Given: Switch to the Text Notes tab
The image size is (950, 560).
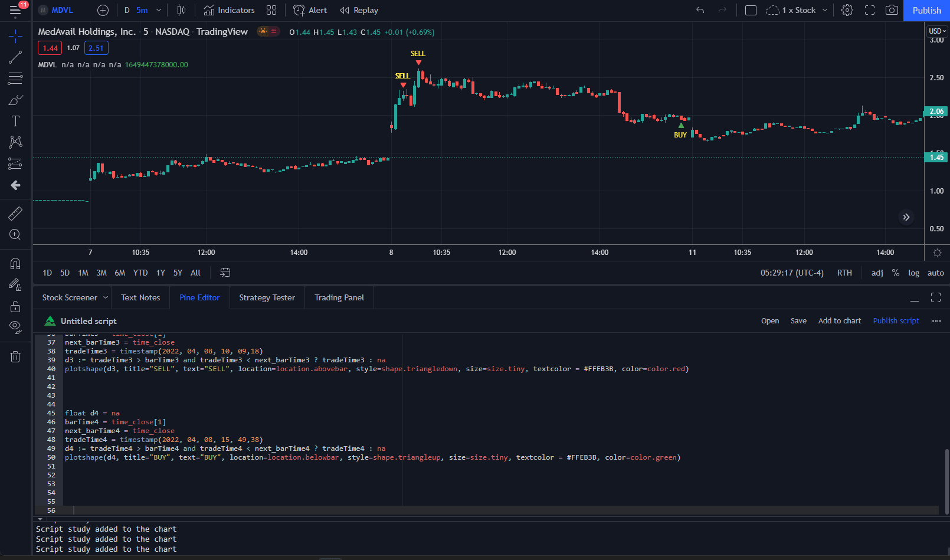Looking at the screenshot, I should 140,298.
